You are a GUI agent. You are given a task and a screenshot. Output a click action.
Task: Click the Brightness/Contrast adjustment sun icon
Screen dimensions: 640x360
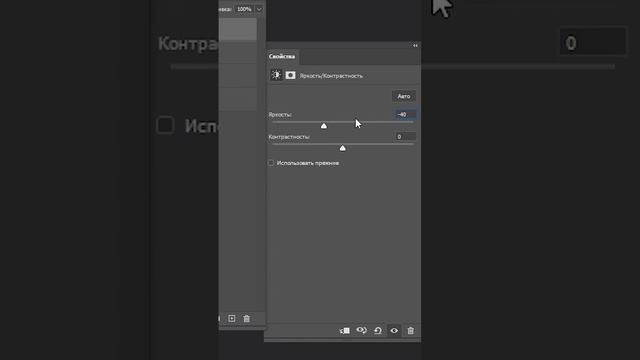point(276,75)
